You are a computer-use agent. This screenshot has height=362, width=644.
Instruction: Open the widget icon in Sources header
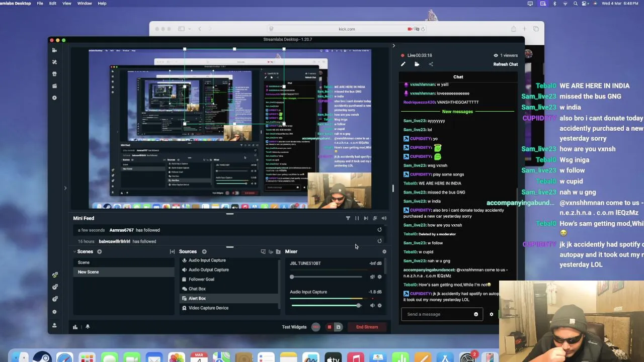click(x=263, y=251)
